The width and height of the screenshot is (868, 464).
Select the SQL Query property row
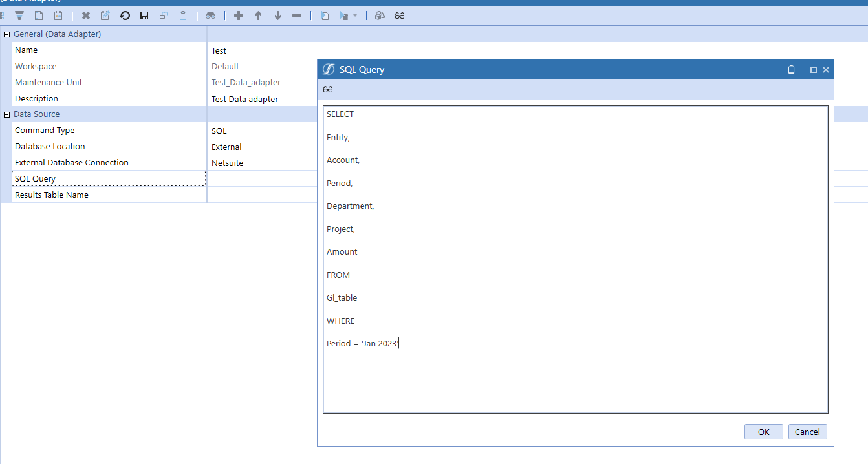click(109, 178)
